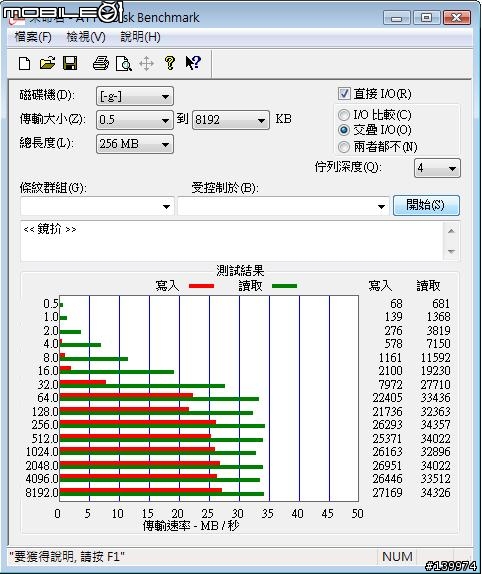Click the 1024.0 transfer size row label
The image size is (482, 574).
coord(42,452)
